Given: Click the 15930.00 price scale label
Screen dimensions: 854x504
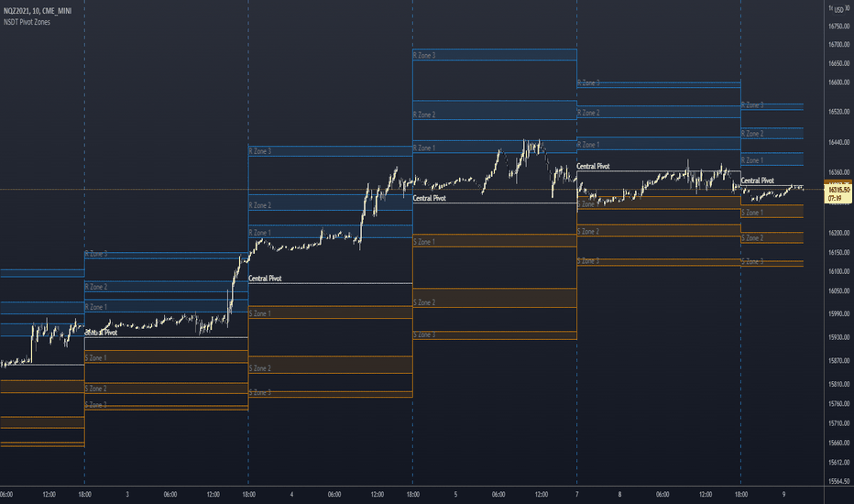Looking at the screenshot, I should pos(838,337).
